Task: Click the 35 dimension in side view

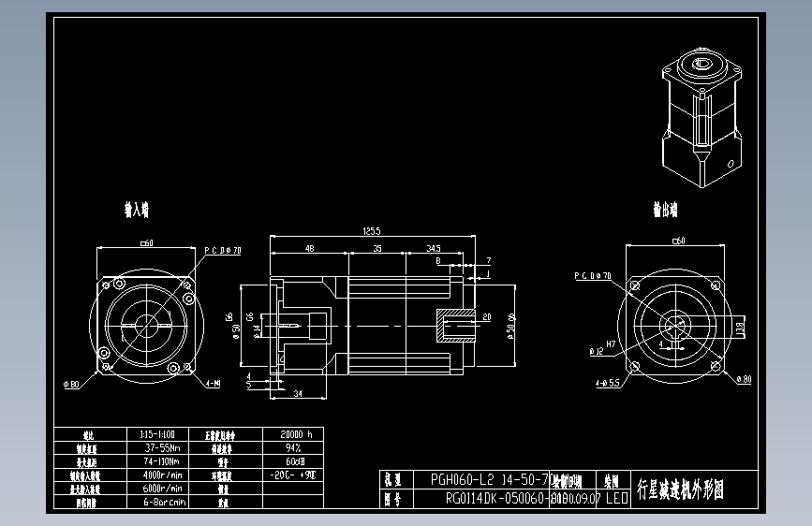Action: point(377,249)
